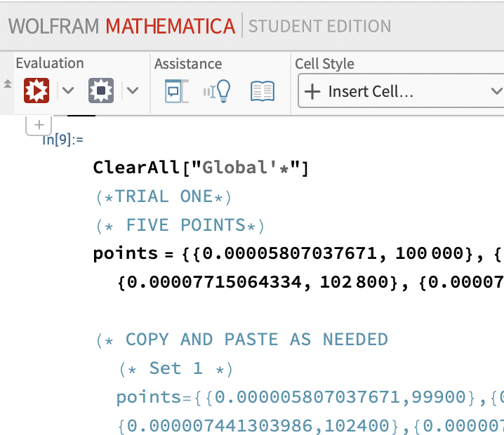Click the (*TRIAL ONE*) comment
This screenshot has height=435, width=504.
(x=164, y=196)
